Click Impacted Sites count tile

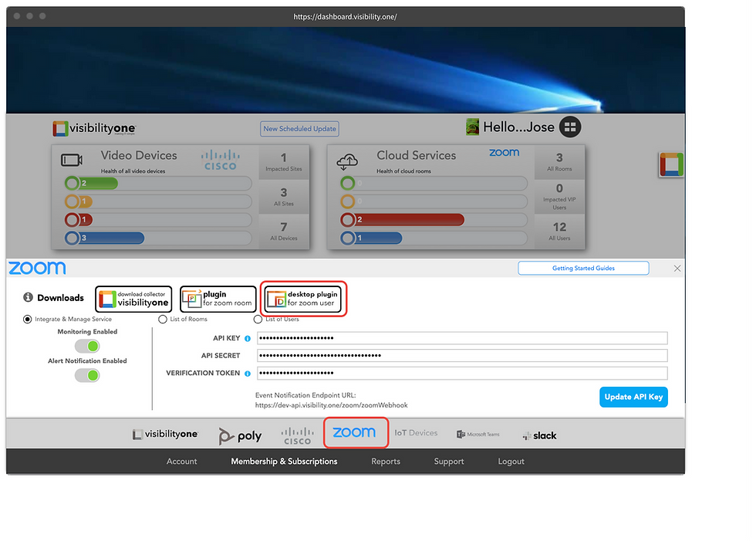[x=284, y=162]
